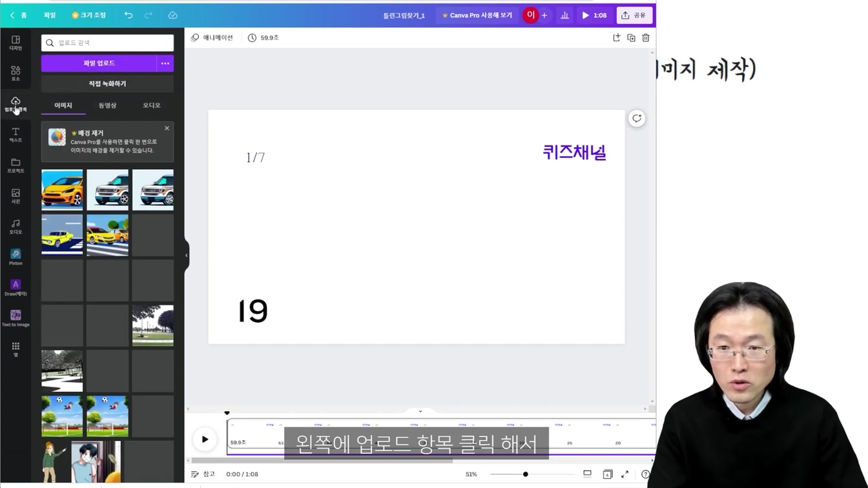Select the yellow car front-view upload thumbnail
This screenshot has width=868, height=488.
(62, 190)
